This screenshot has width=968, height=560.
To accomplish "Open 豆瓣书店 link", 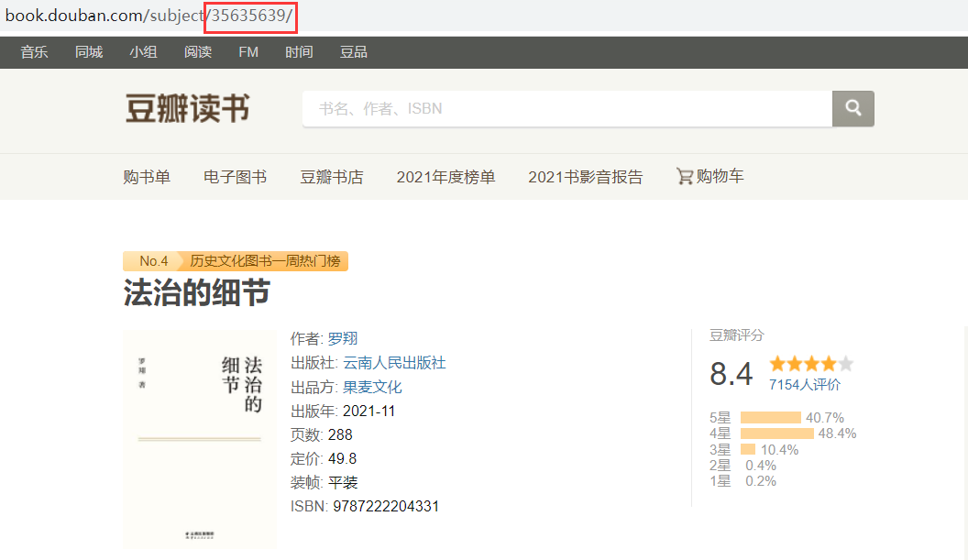I will pyautogui.click(x=332, y=177).
